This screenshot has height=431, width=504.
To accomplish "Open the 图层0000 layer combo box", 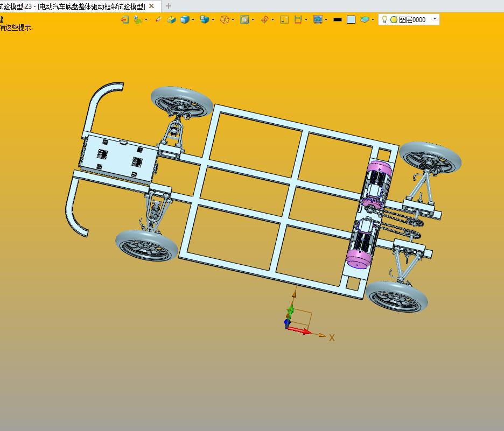I will (x=409, y=19).
